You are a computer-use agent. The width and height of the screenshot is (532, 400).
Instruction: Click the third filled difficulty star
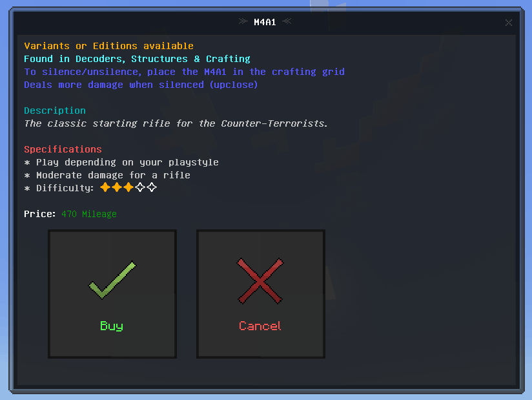pyautogui.click(x=128, y=187)
